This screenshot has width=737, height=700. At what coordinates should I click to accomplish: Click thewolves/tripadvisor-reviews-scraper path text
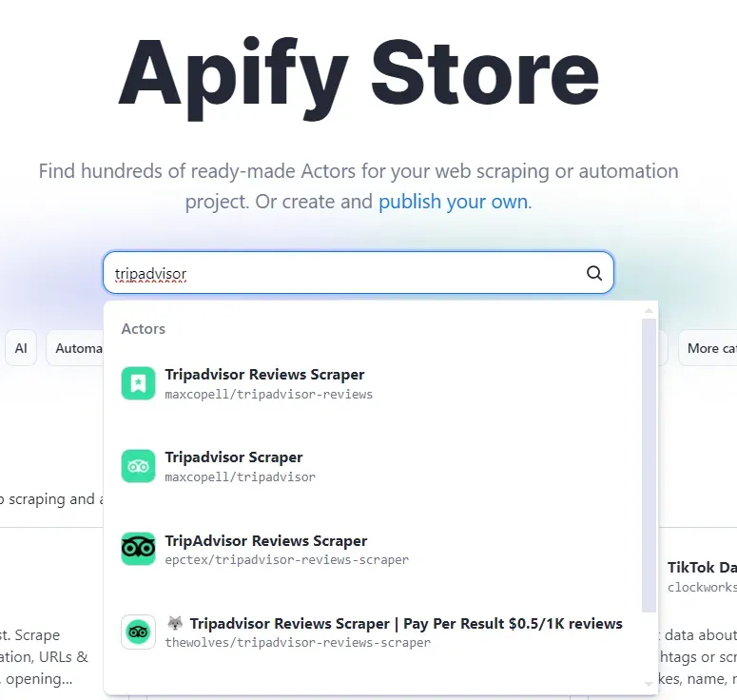click(298, 643)
